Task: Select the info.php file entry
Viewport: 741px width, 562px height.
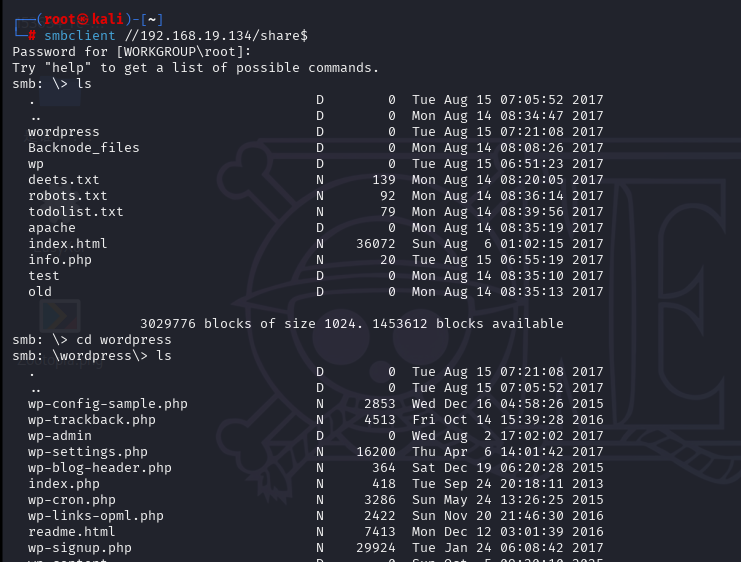Action: 59,259
